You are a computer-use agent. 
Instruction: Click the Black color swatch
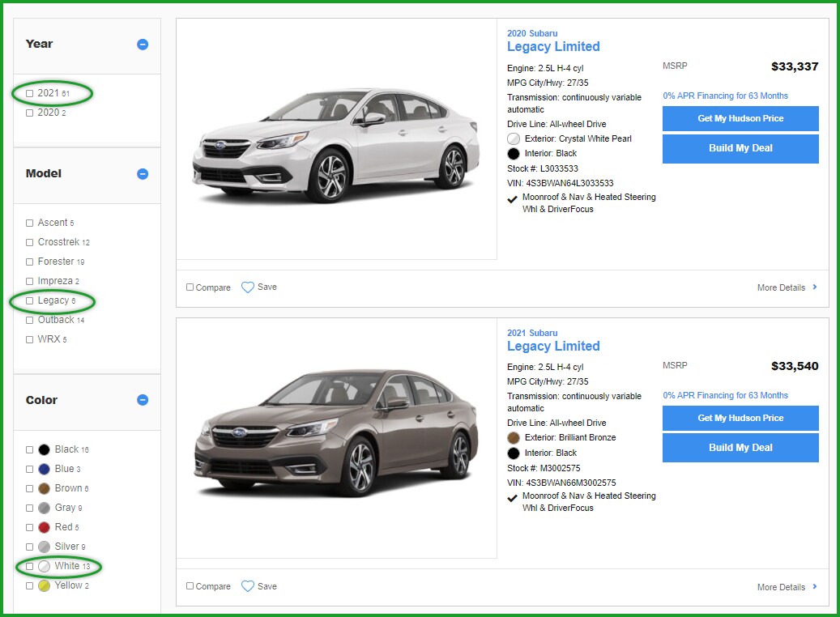click(x=44, y=449)
